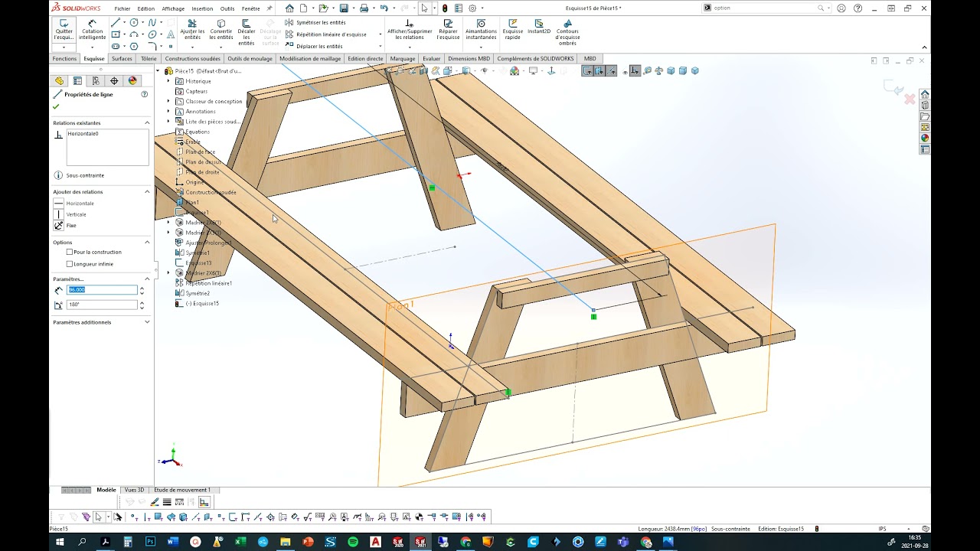The width and height of the screenshot is (980, 551).
Task: Select the Convertir les entités tool
Action: pos(221,31)
